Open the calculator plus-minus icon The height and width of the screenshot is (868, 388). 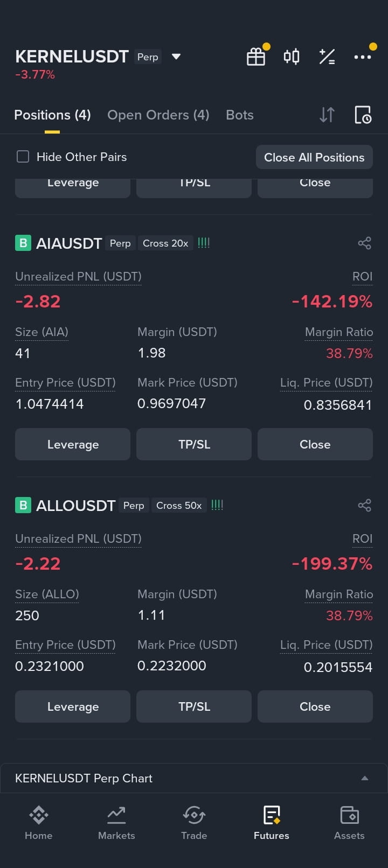327,57
